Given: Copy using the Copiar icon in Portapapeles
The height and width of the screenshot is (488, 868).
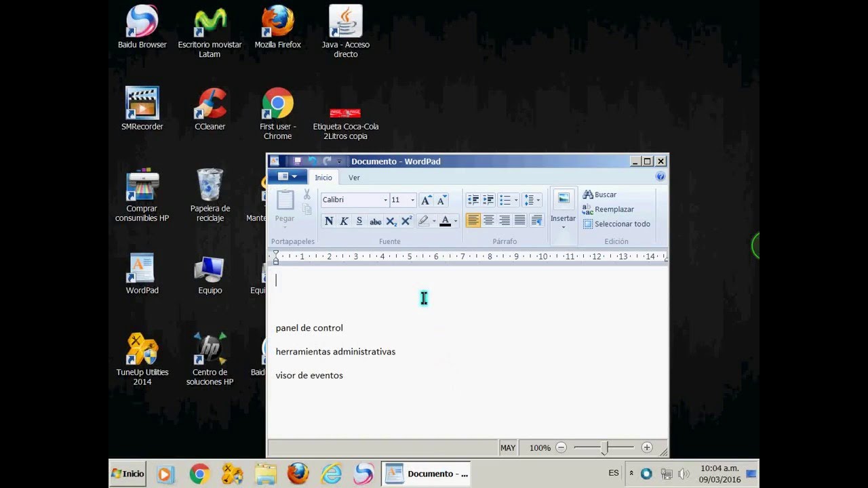Looking at the screenshot, I should 307,209.
